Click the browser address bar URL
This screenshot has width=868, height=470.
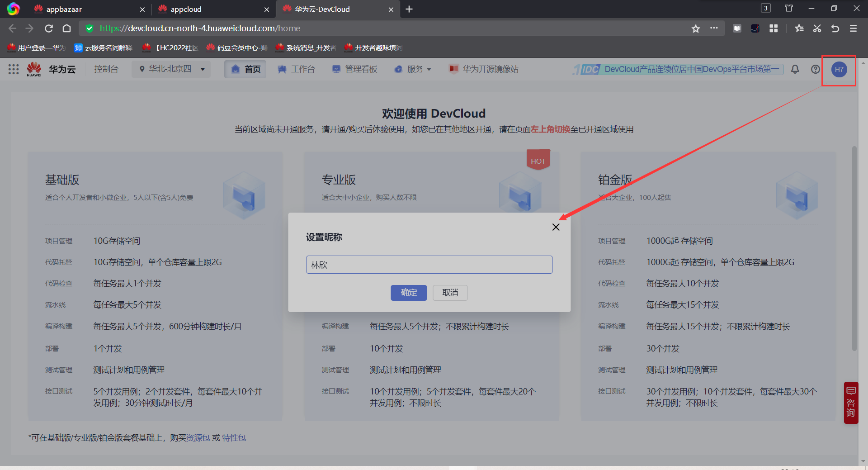click(200, 28)
